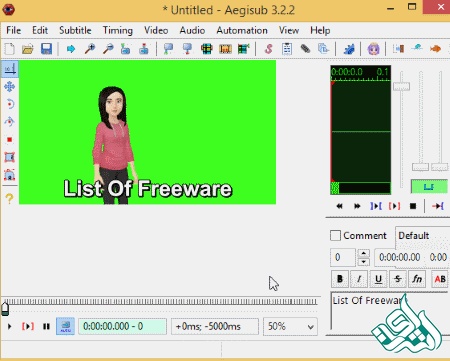Click the New Subtitles toolbar icon
Image resolution: width=450 pixels, height=361 pixels.
coord(10,49)
